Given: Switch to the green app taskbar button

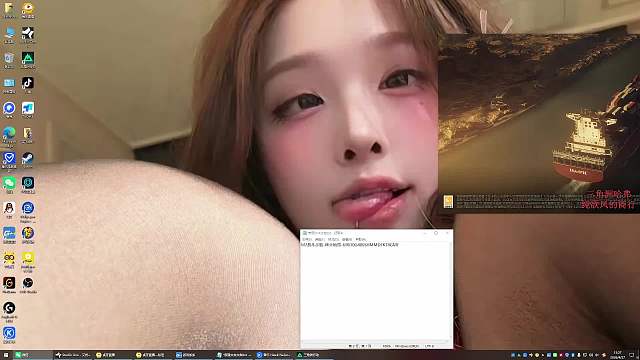Looking at the screenshot, I should pyautogui.click(x=33, y=355).
